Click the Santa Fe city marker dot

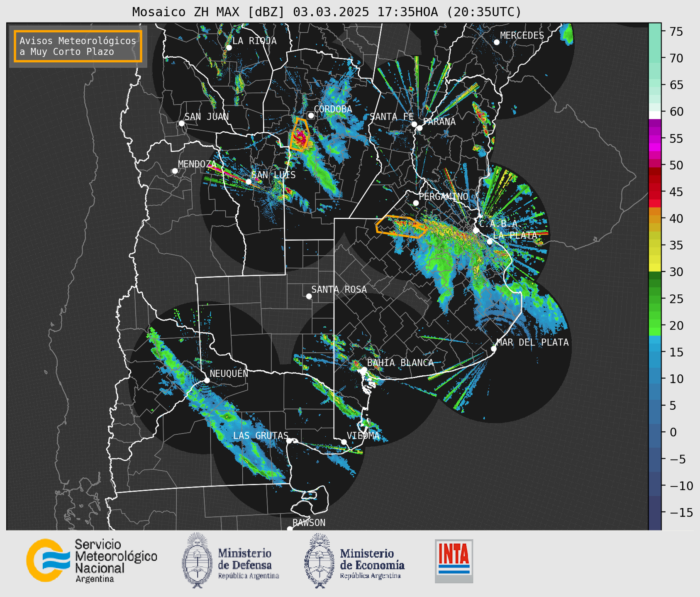(414, 124)
